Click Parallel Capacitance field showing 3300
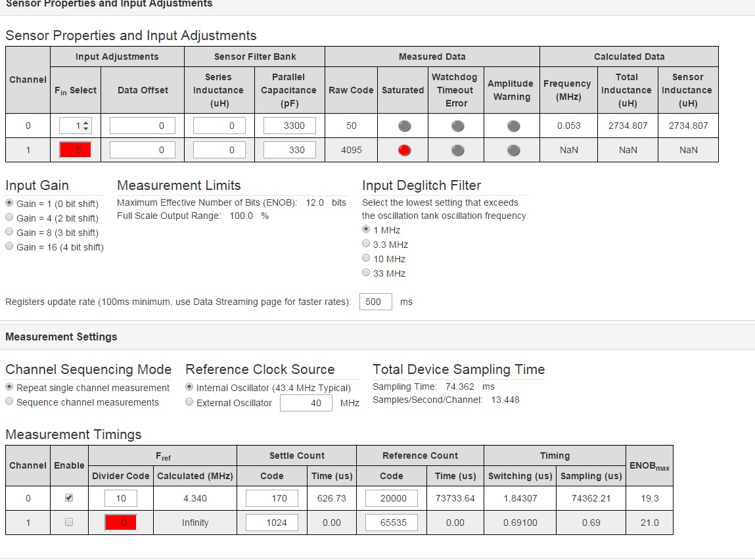755x560 pixels. pyautogui.click(x=290, y=126)
